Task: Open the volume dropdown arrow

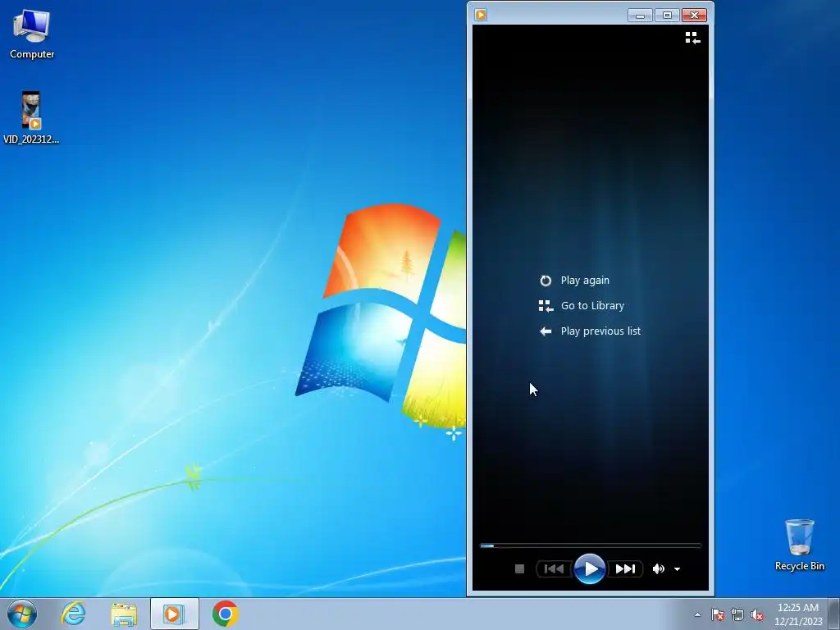Action: [x=677, y=569]
